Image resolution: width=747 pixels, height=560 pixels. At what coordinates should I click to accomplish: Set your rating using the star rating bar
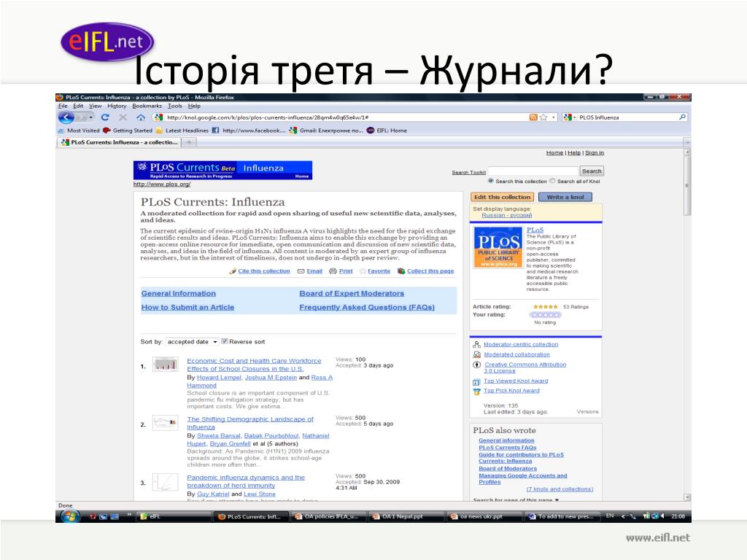(x=546, y=315)
